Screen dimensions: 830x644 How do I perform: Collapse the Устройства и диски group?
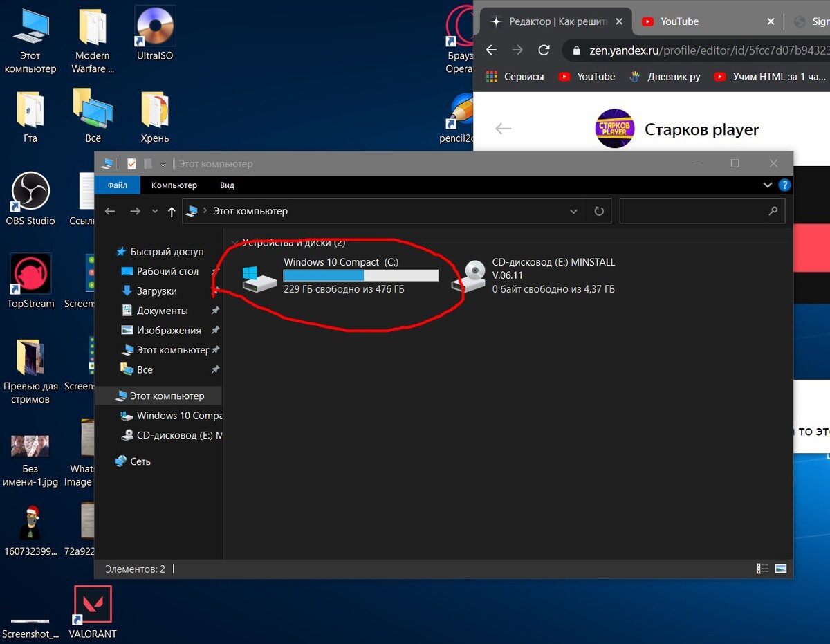pyautogui.click(x=235, y=243)
